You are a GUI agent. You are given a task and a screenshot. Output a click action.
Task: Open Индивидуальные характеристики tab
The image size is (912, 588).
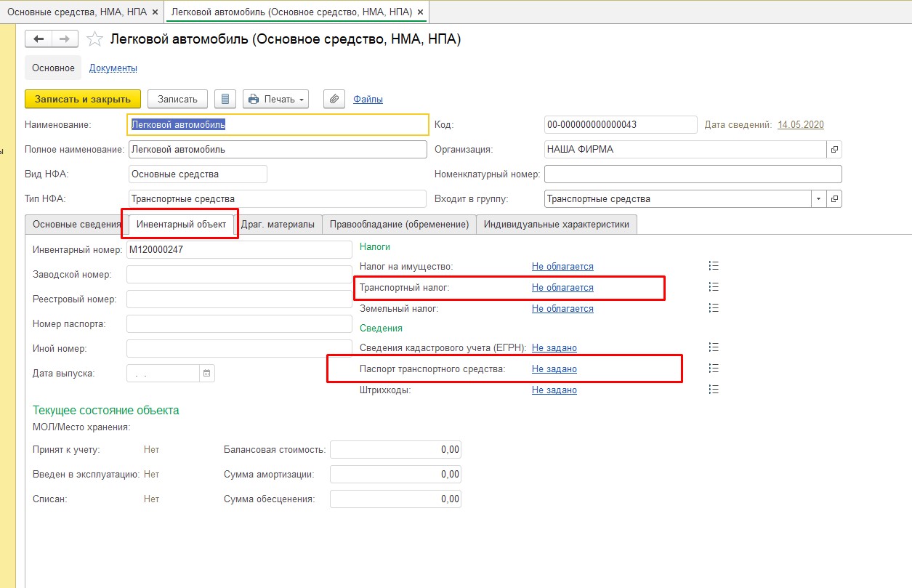tap(557, 224)
